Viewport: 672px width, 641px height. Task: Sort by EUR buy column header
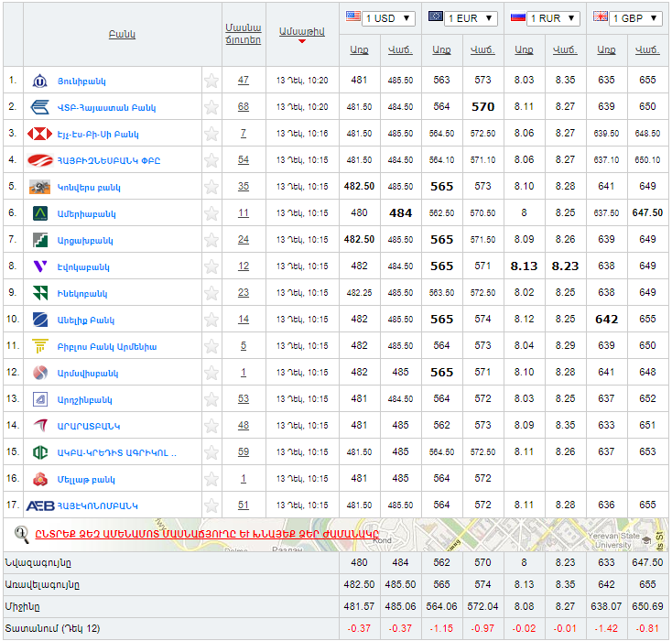click(441, 49)
